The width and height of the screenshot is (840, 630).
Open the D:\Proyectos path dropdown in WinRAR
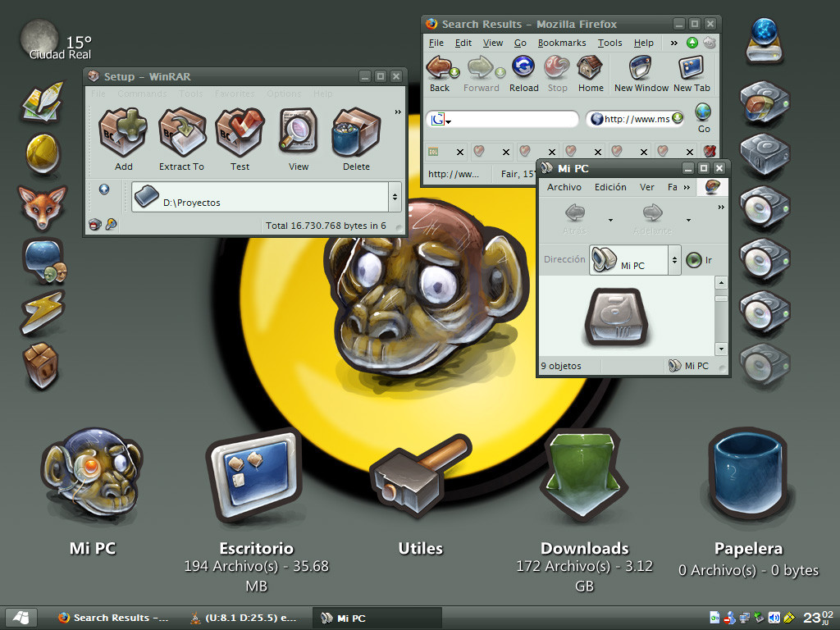(395, 197)
